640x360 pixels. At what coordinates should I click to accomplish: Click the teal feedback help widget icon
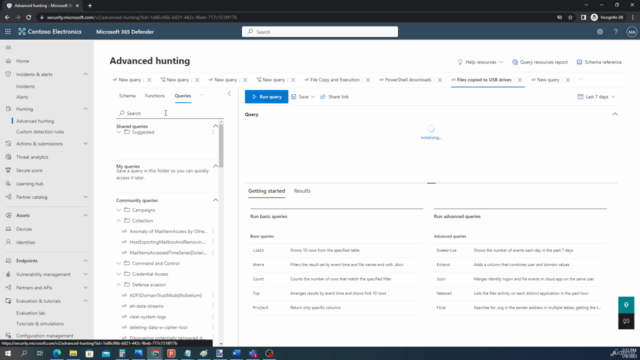click(626, 305)
